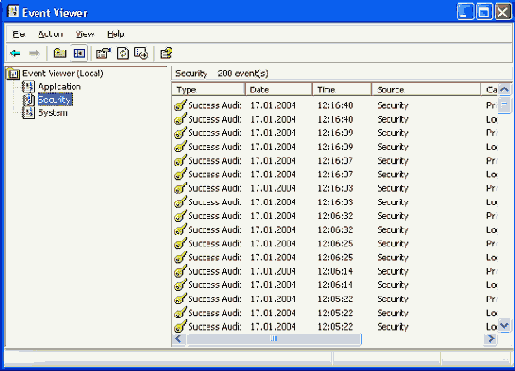Click the horizontal scrollbar right arrow
Screen dimensions: 515x371
coord(491,339)
